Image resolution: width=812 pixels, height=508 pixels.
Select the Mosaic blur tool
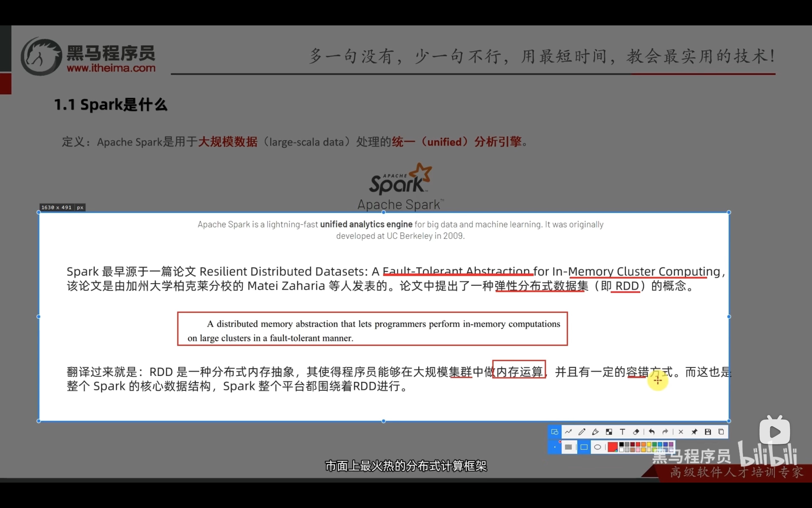pos(609,432)
